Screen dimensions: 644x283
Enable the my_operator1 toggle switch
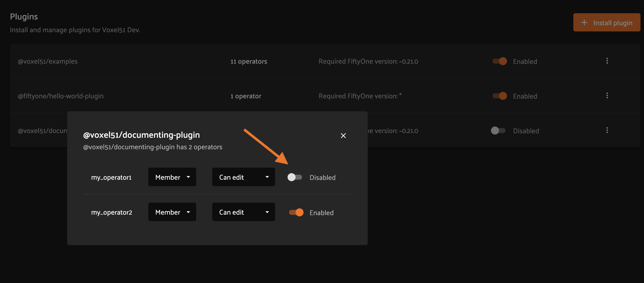[x=295, y=177]
